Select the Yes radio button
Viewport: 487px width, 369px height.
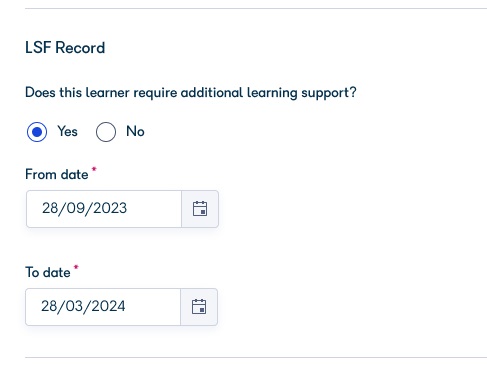[37, 132]
